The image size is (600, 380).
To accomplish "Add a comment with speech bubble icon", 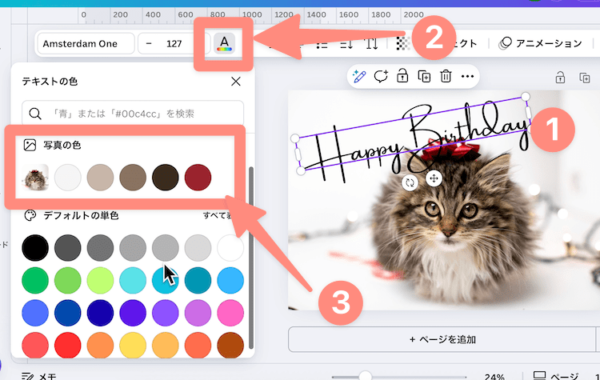I will (x=381, y=76).
